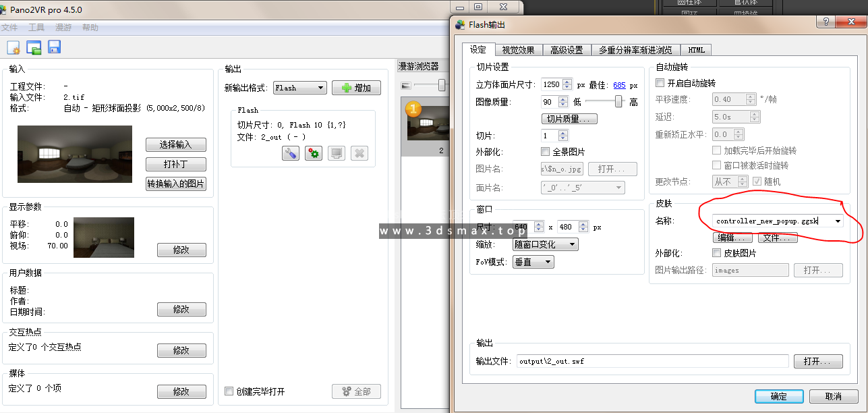This screenshot has width=868, height=413.
Task: Open the 新输出格式 Flash dropdown
Action: click(300, 88)
